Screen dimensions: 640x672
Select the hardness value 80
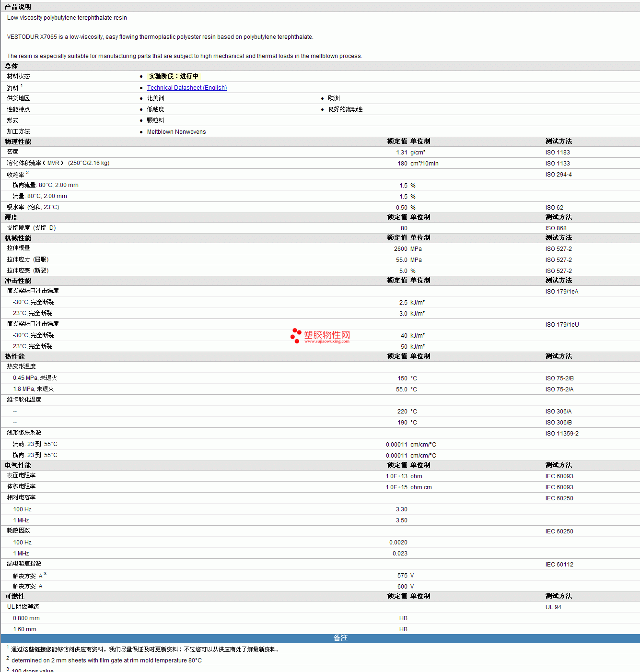point(404,228)
